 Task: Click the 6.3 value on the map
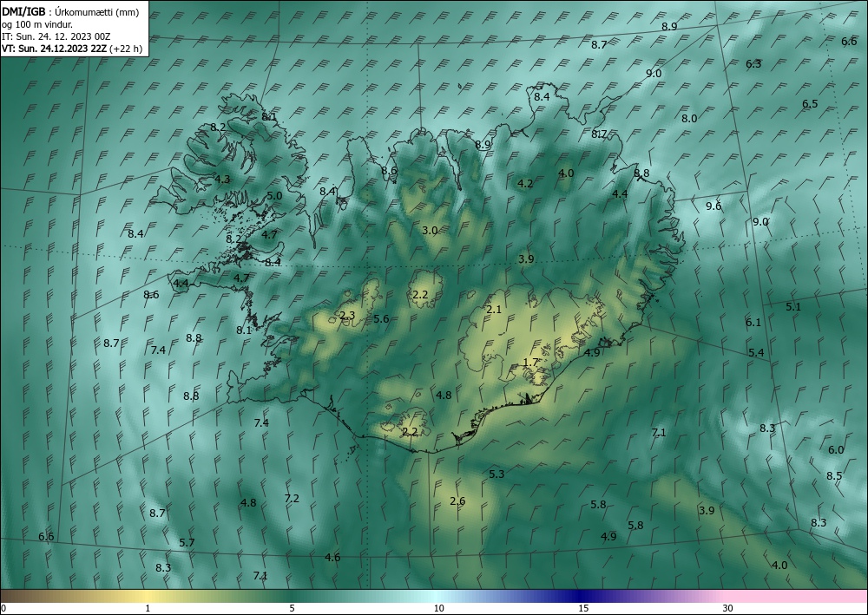point(753,63)
